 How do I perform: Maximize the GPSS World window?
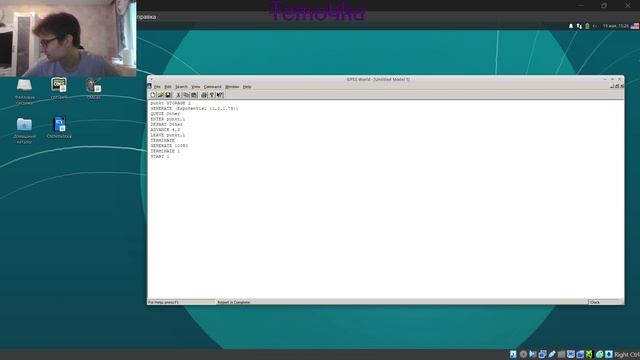[612, 79]
